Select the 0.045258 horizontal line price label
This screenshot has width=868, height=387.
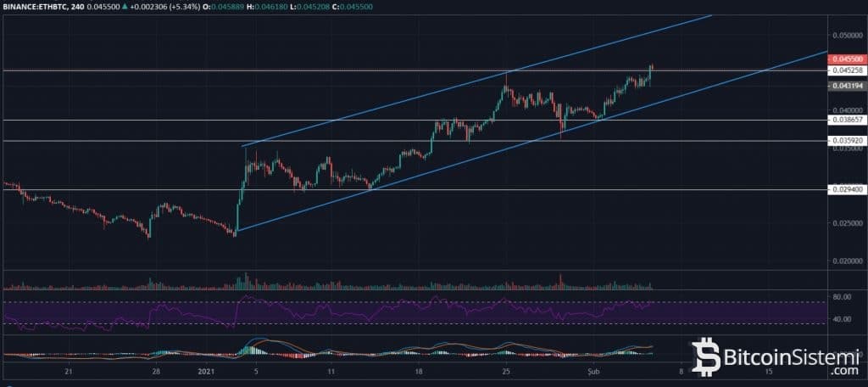click(x=844, y=70)
